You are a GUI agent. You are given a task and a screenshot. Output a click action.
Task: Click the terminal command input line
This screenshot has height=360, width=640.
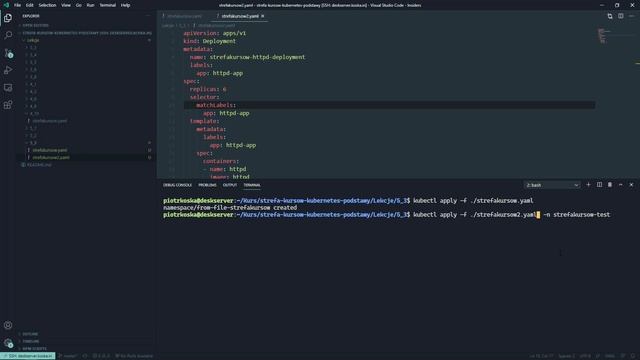point(386,215)
